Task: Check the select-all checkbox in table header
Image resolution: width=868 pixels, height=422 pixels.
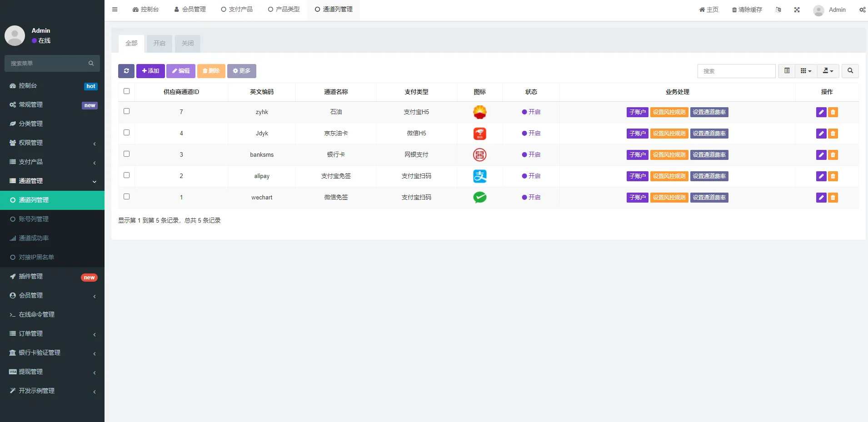Action: (x=126, y=91)
